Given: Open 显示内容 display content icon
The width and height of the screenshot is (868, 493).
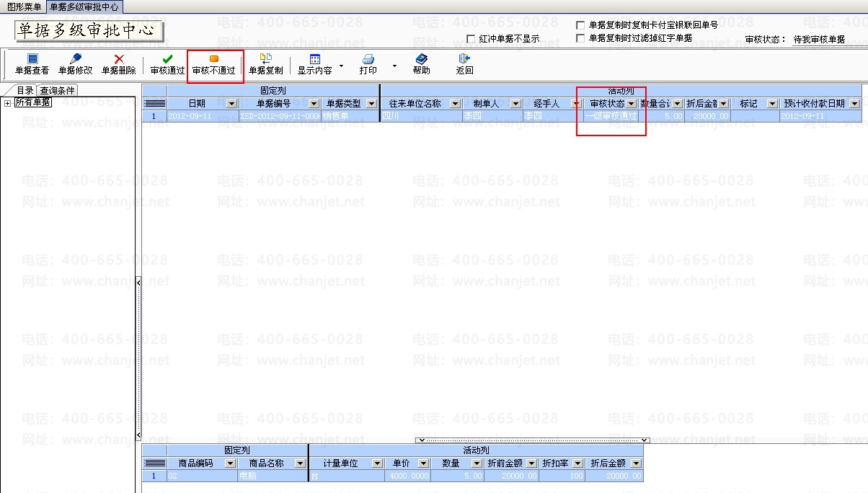Looking at the screenshot, I should [315, 59].
